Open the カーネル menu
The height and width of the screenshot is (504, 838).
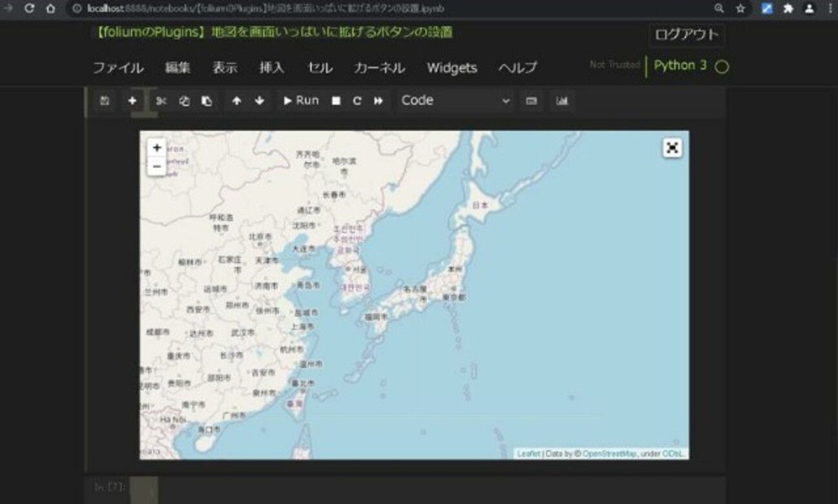click(379, 68)
